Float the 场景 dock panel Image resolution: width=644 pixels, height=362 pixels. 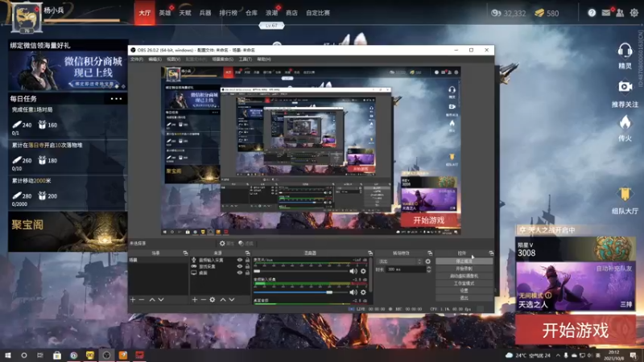point(185,253)
